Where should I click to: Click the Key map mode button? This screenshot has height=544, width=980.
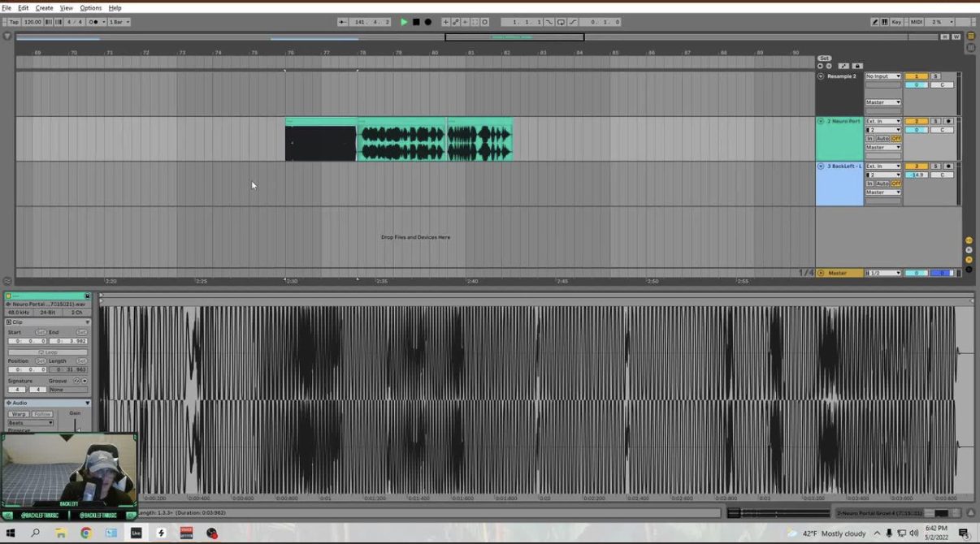(x=896, y=22)
